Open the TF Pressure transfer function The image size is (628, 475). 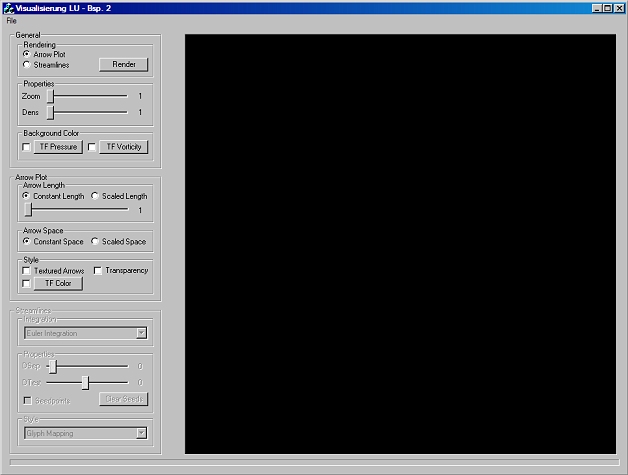58,147
